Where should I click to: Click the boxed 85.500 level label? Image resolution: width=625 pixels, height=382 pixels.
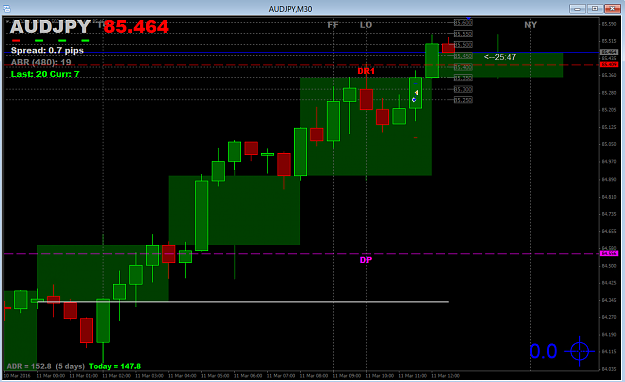coord(463,45)
